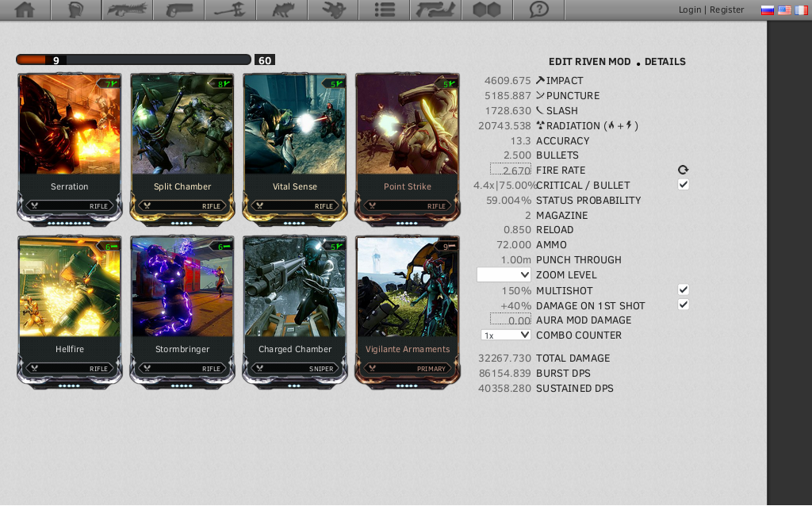Click the Puncture damage icon

(x=540, y=95)
